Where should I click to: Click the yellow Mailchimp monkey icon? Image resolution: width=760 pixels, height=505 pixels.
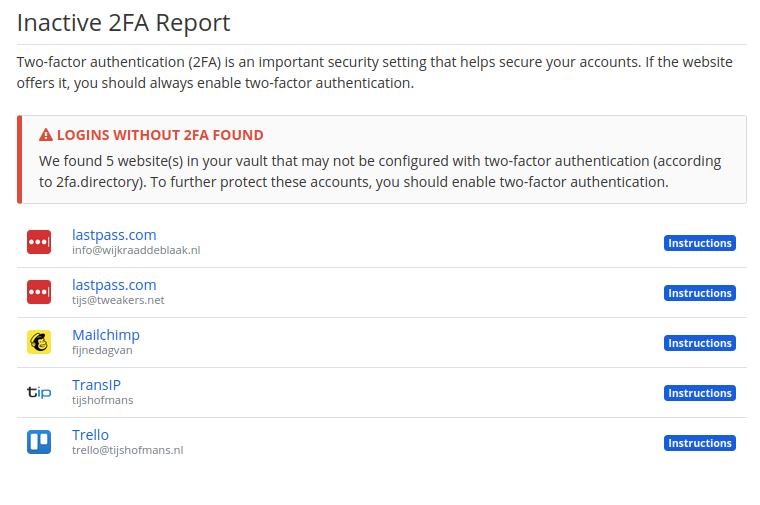tap(39, 342)
